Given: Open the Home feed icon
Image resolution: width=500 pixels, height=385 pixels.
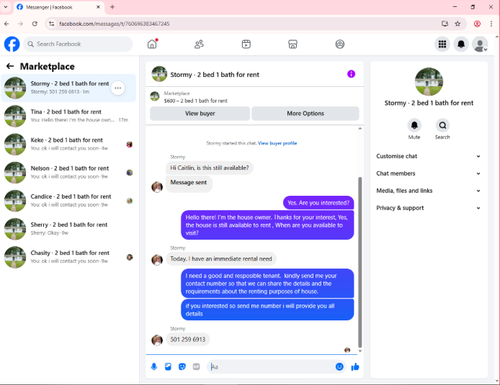Looking at the screenshot, I should [x=152, y=44].
